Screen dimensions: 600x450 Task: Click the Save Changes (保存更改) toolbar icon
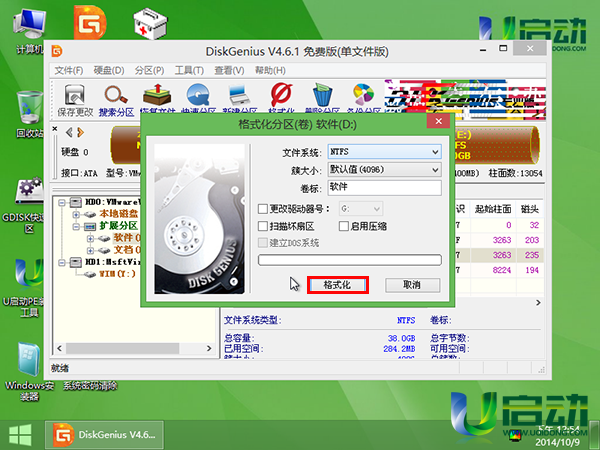click(x=75, y=100)
